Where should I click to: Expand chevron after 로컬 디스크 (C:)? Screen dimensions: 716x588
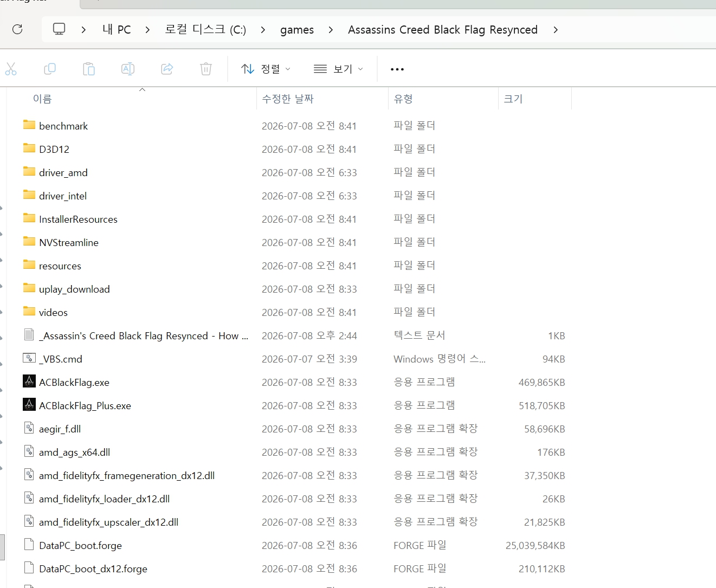[x=263, y=30]
